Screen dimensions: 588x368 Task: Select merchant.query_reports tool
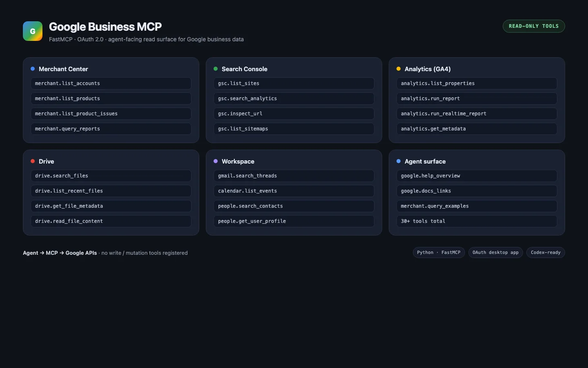(111, 129)
